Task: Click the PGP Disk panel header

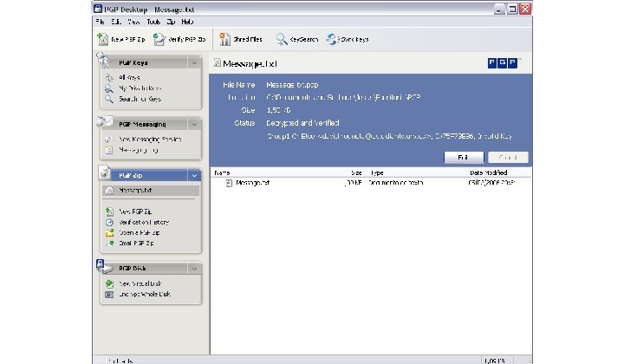Action: point(149,269)
